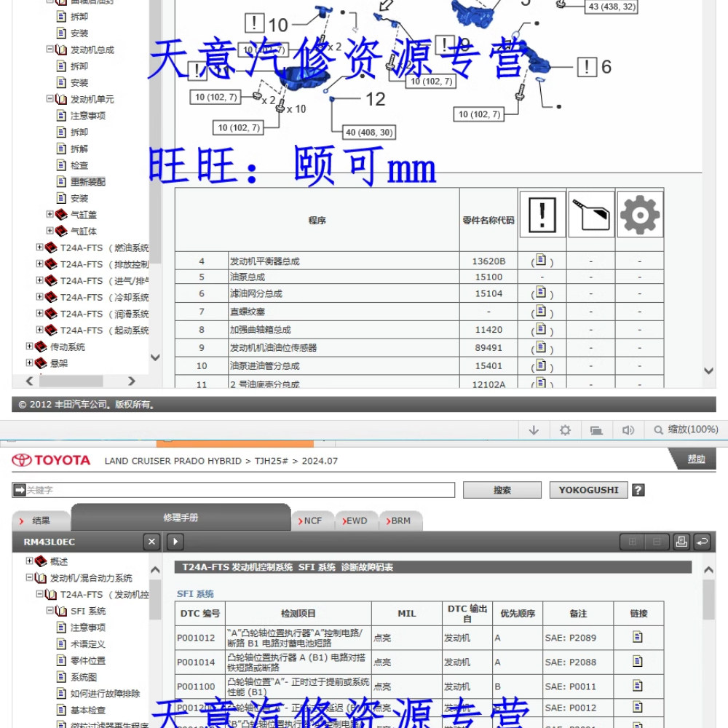This screenshot has width=728, height=728.
Task: Click upper tree horizontal scrollbar right arrow
Action: [131, 381]
